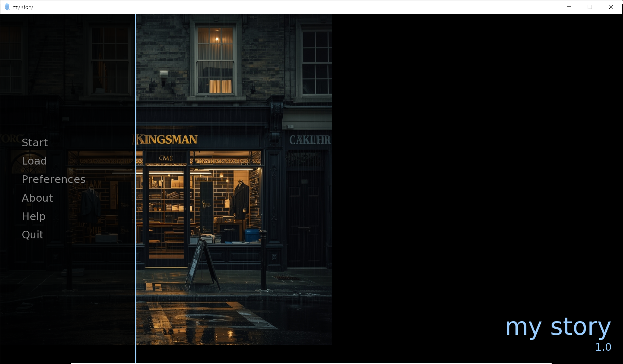The width and height of the screenshot is (623, 364).
Task: Click the version number 1.0
Action: pyautogui.click(x=603, y=347)
